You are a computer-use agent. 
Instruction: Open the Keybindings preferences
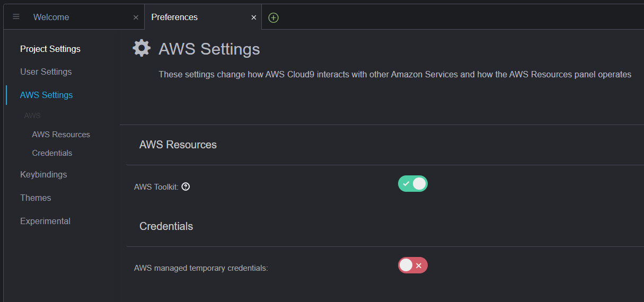(43, 174)
